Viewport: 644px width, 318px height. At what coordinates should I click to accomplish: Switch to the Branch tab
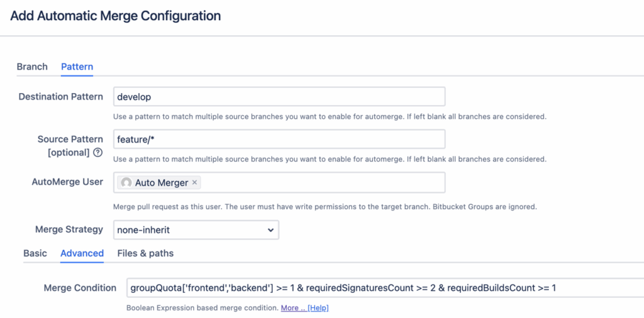(32, 67)
